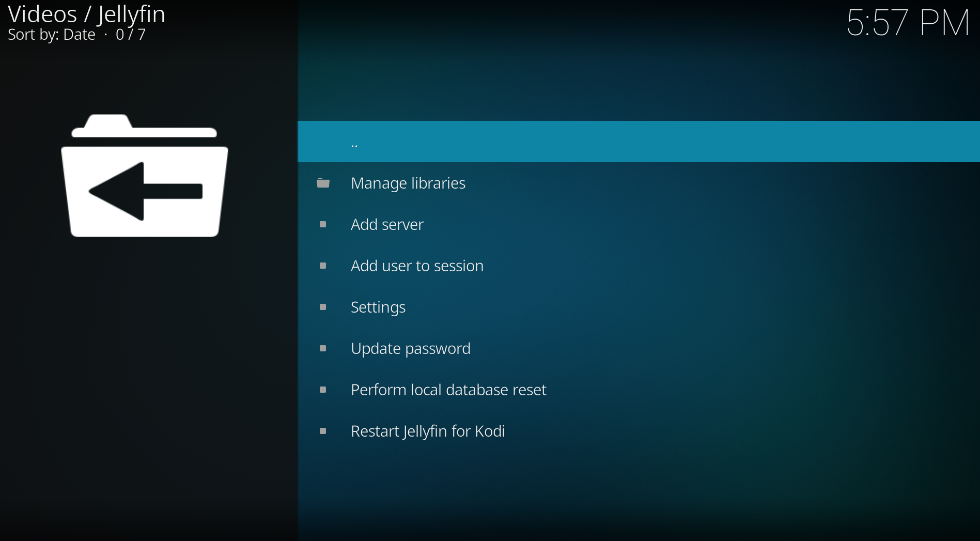980x541 pixels.
Task: Click the 0 / 7 item counter
Action: (130, 35)
